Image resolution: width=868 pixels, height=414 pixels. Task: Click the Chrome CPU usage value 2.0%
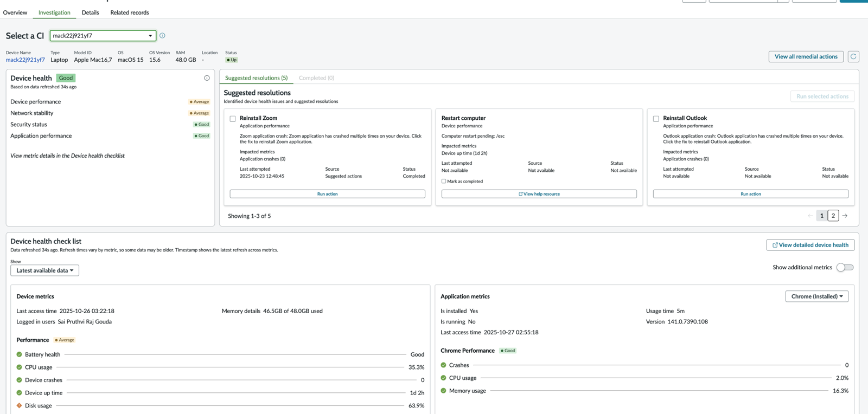(842, 378)
